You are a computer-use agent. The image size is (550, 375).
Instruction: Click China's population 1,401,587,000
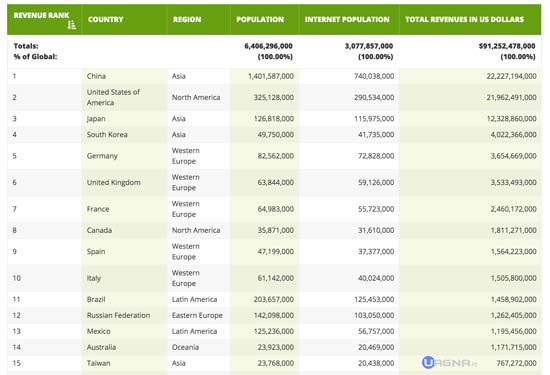[271, 76]
